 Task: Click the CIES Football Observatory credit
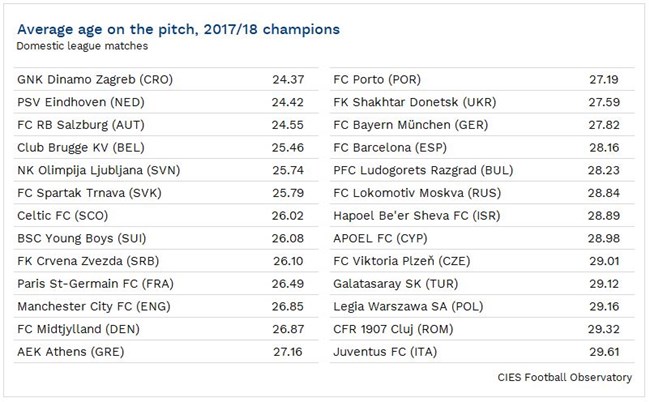click(x=564, y=377)
